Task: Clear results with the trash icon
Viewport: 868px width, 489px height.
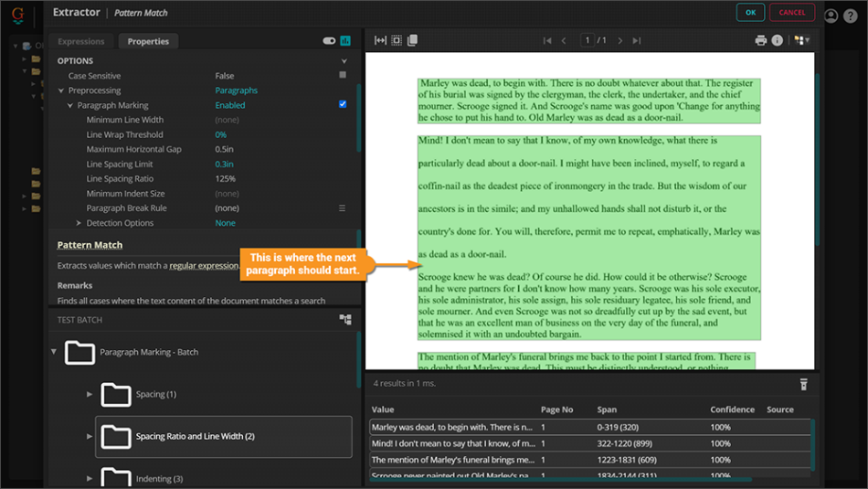Action: [803, 384]
